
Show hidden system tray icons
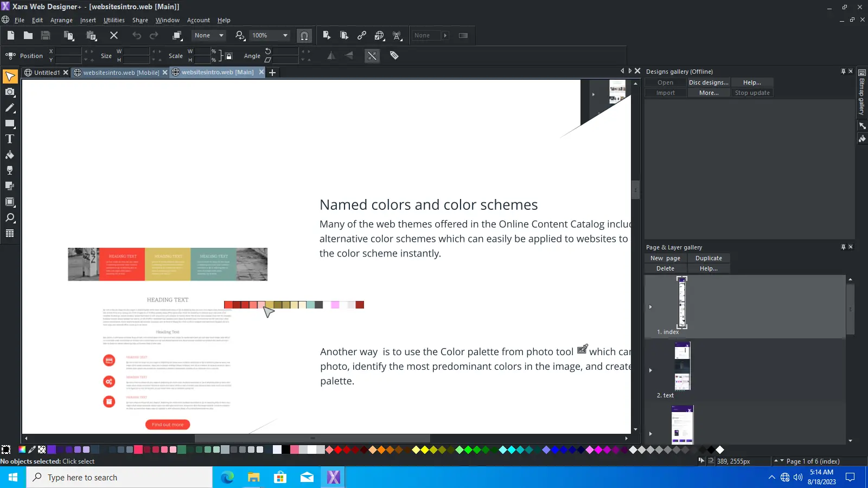(x=771, y=477)
